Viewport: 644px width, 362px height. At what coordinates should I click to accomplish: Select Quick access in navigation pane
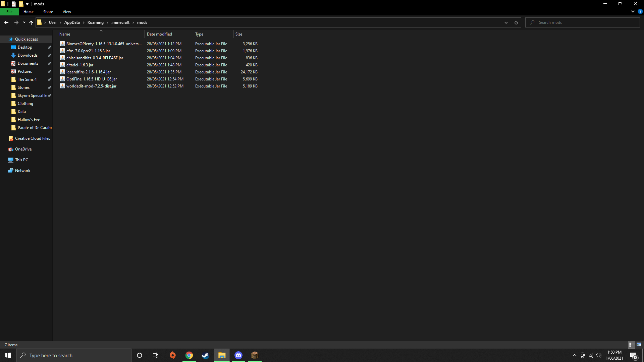tap(26, 39)
